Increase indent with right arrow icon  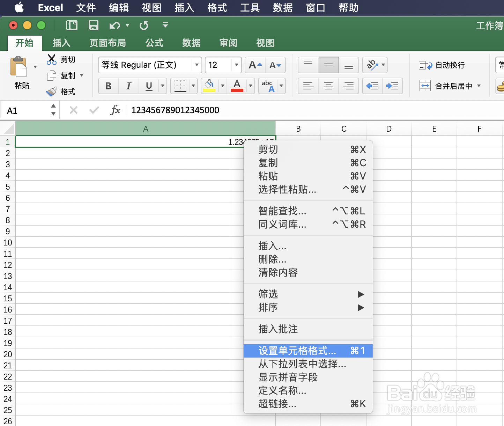tap(393, 86)
